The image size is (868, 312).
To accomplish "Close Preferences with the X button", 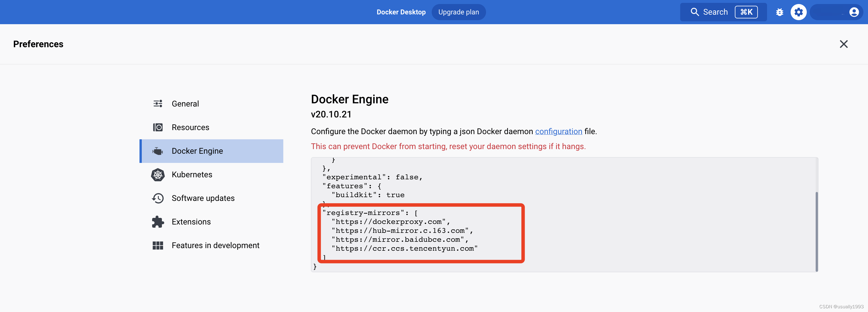I will [843, 44].
